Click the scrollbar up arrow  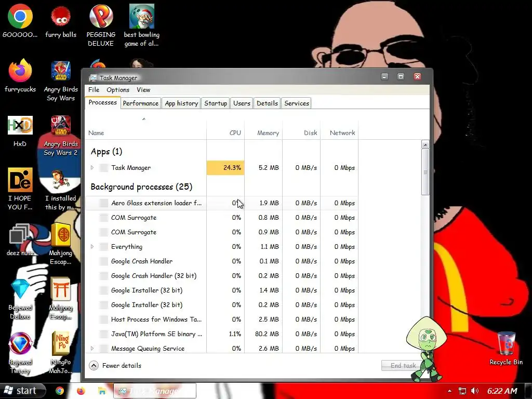(425, 144)
